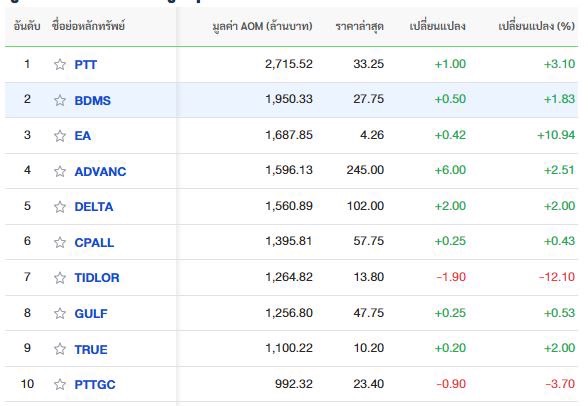Toggle the favorite star for EA
This screenshot has width=588, height=406.
(60, 136)
